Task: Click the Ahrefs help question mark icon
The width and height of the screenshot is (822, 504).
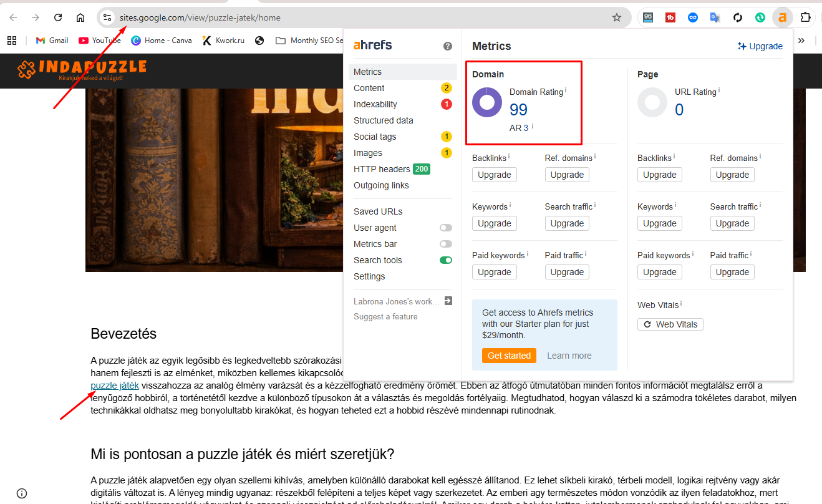Action: pyautogui.click(x=447, y=46)
